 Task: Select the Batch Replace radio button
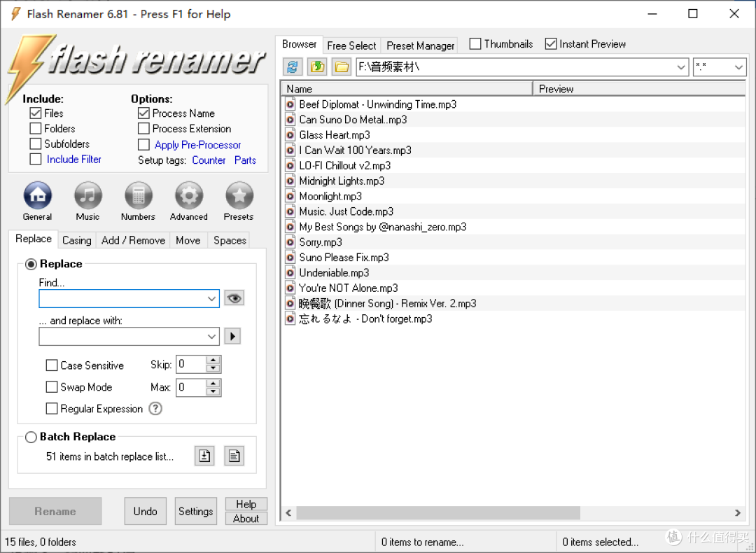[x=31, y=437]
